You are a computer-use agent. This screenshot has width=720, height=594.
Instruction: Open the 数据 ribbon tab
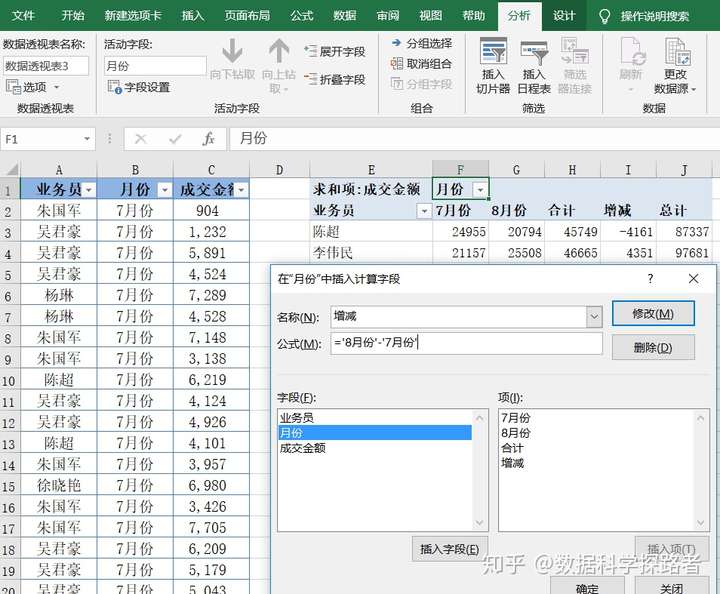tap(345, 16)
